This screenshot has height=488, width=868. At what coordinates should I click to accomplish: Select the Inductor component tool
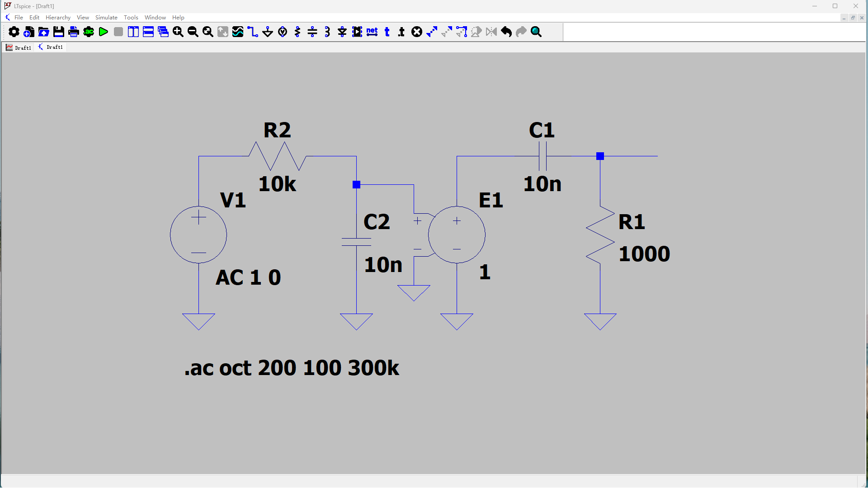(327, 32)
